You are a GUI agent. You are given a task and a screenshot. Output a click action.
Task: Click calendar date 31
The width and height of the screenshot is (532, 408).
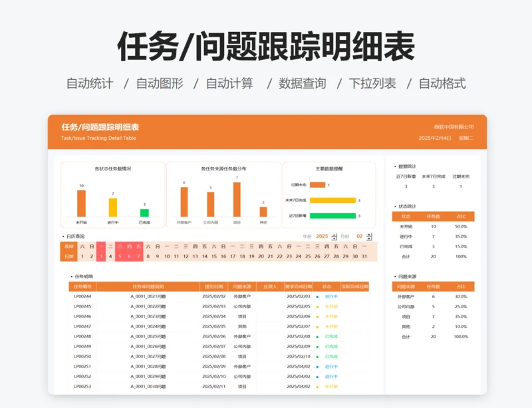point(364,256)
